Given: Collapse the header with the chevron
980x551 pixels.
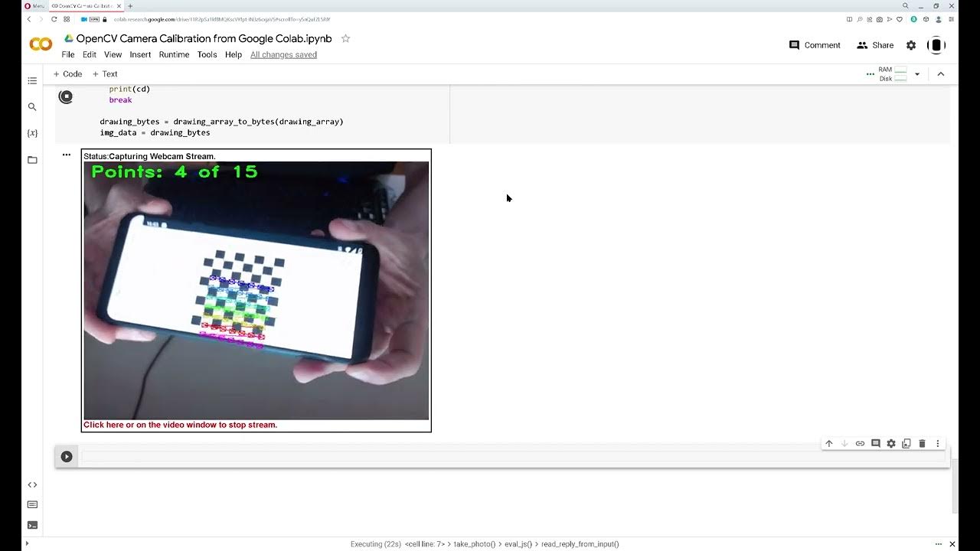Looking at the screenshot, I should pyautogui.click(x=941, y=74).
